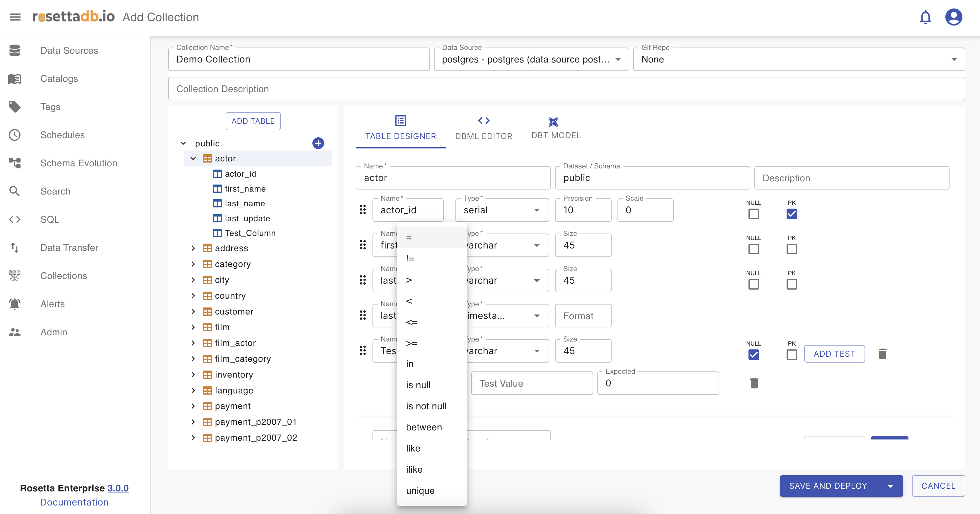This screenshot has width=980, height=514.
Task: Open the Git Repo dropdown
Action: (799, 59)
